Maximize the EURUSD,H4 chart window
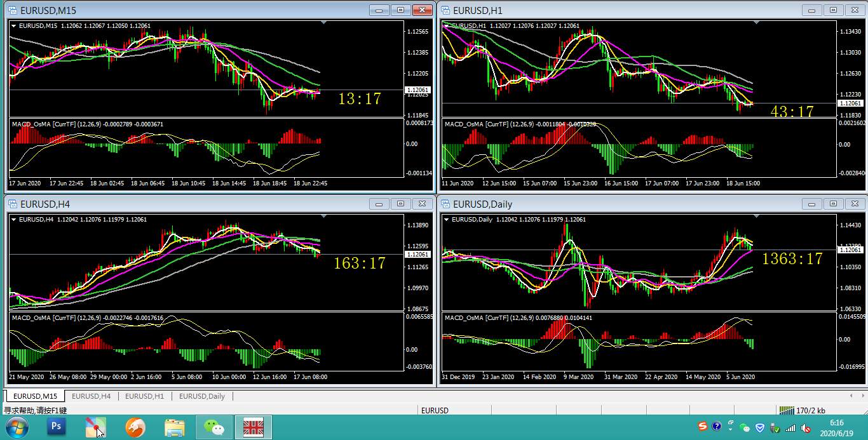The width and height of the screenshot is (868, 440). coord(400,203)
